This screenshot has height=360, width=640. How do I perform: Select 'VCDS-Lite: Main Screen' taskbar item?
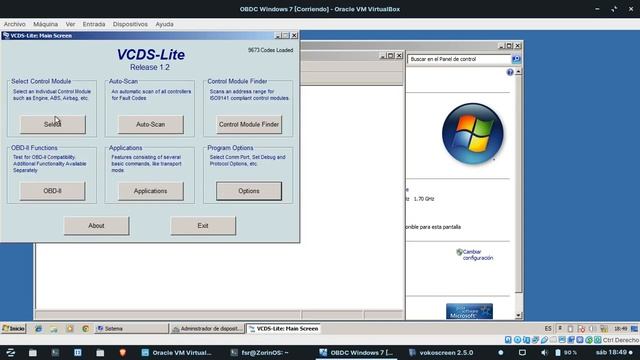point(284,329)
